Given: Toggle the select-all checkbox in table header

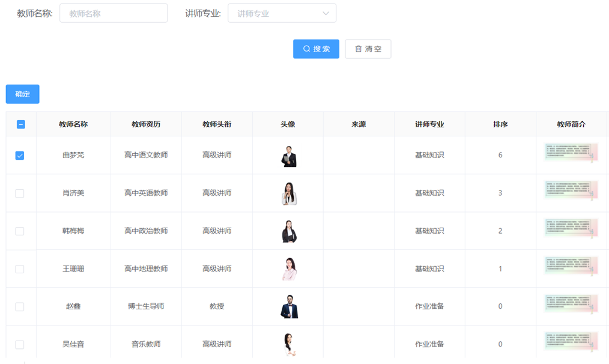Looking at the screenshot, I should pyautogui.click(x=20, y=123).
